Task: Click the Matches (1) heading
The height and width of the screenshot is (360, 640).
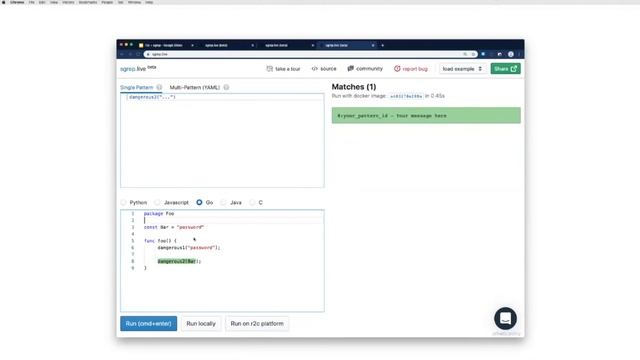Action: click(354, 87)
